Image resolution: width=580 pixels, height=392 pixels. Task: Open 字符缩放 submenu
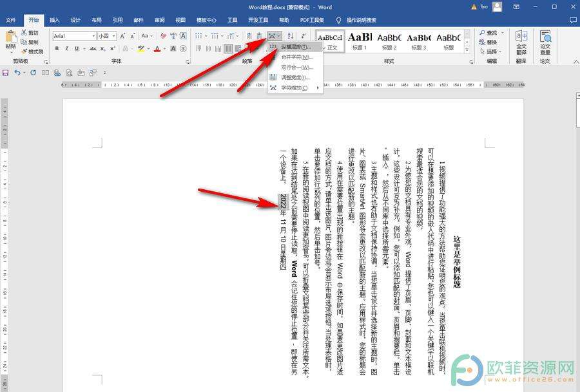296,88
